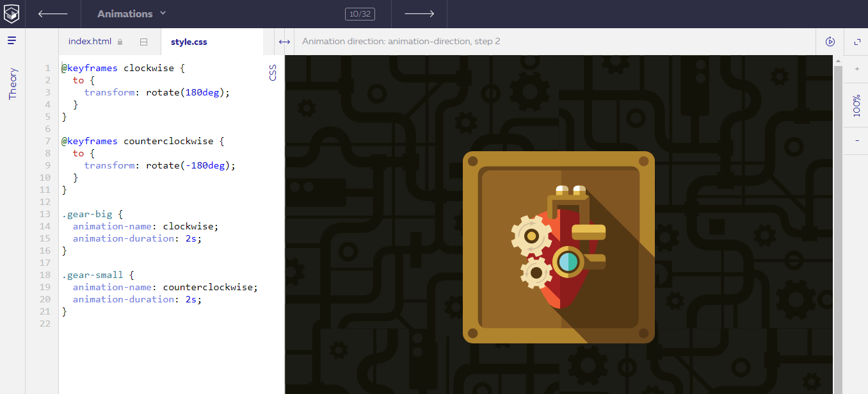Image resolution: width=868 pixels, height=394 pixels.
Task: Zoom out with the minus control
Action: [x=856, y=140]
